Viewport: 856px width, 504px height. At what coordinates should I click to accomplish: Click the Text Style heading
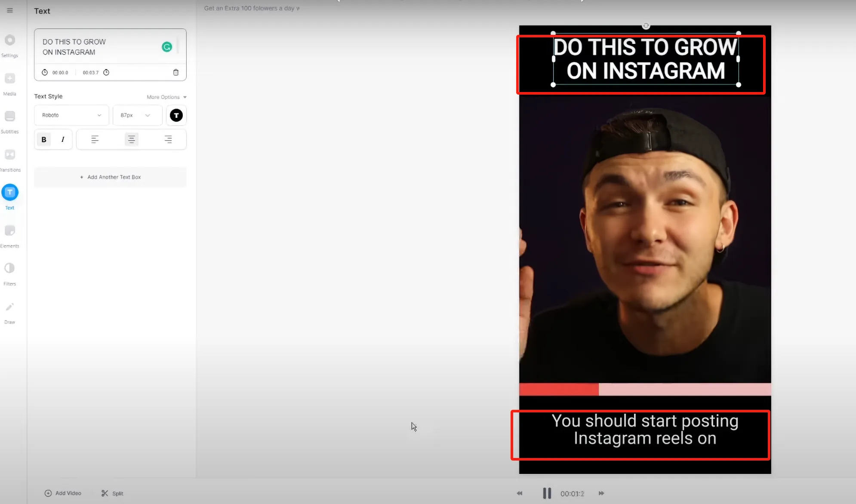click(x=48, y=96)
